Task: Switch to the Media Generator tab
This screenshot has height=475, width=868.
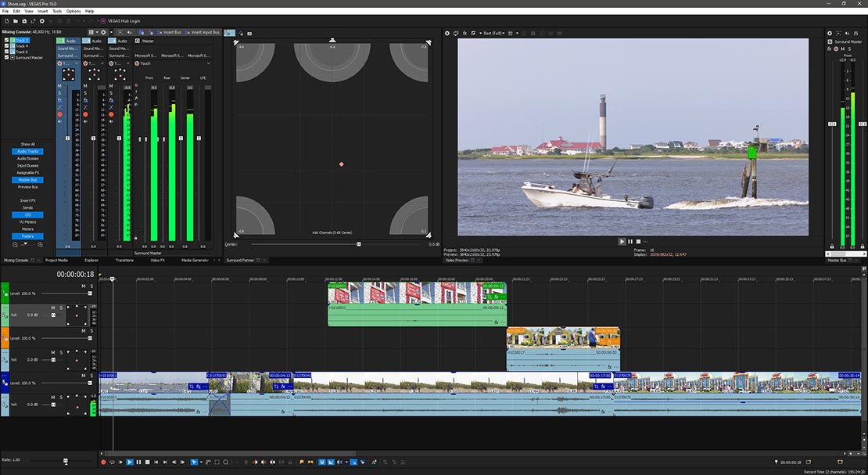Action: [x=195, y=260]
